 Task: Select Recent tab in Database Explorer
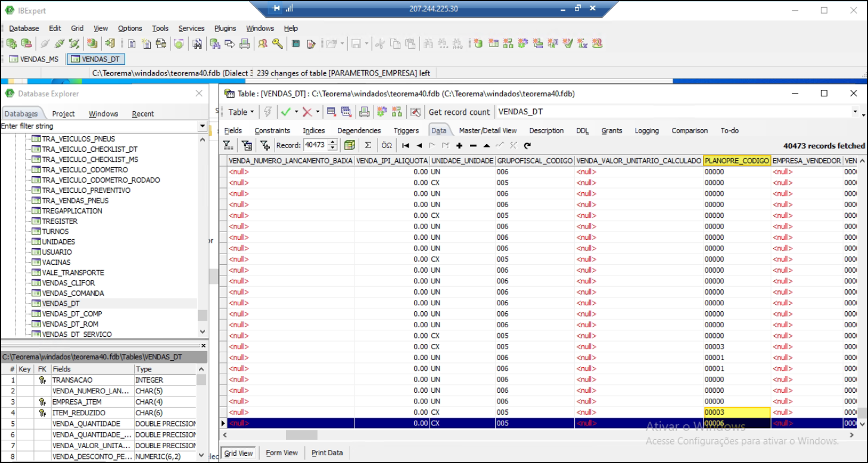click(143, 114)
